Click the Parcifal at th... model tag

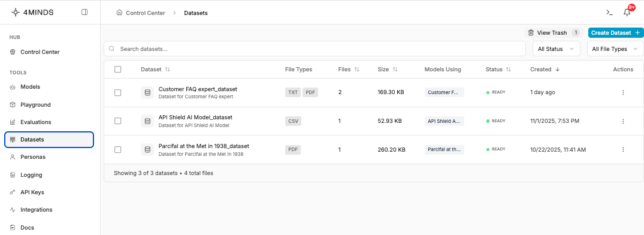(x=445, y=149)
